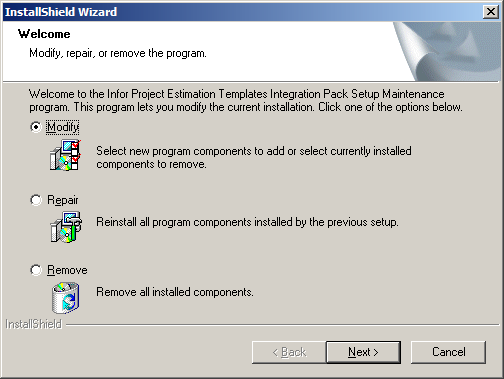Click the 'Remove all installed components' text

(x=175, y=292)
